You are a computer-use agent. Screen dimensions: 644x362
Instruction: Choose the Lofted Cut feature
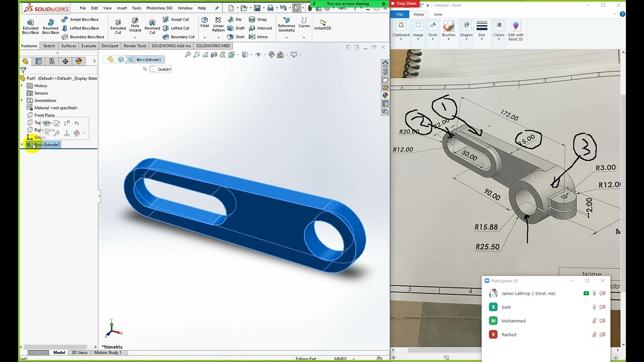point(176,28)
